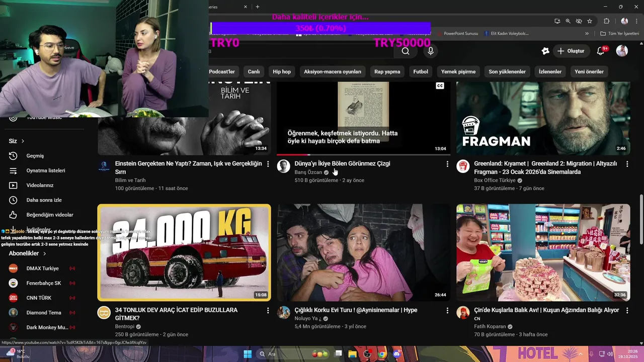This screenshot has width=644, height=362.
Task: Expand the Siz section chevron
Action: pyautogui.click(x=23, y=141)
